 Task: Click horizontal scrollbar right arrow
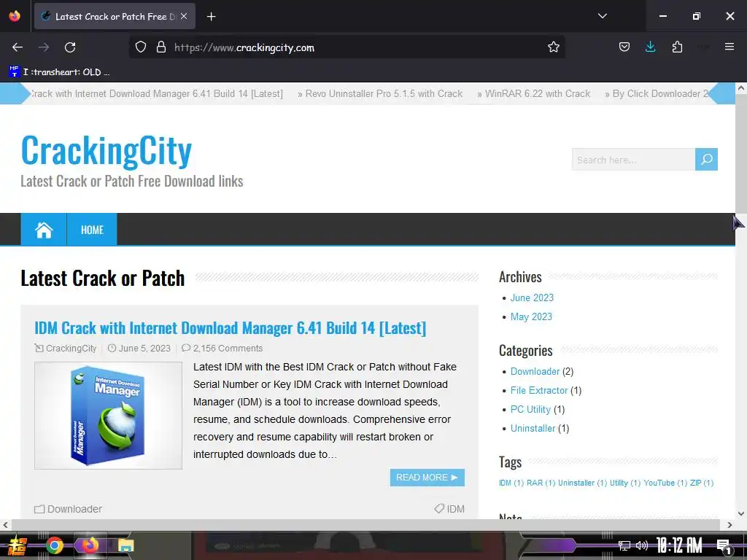tap(729, 525)
